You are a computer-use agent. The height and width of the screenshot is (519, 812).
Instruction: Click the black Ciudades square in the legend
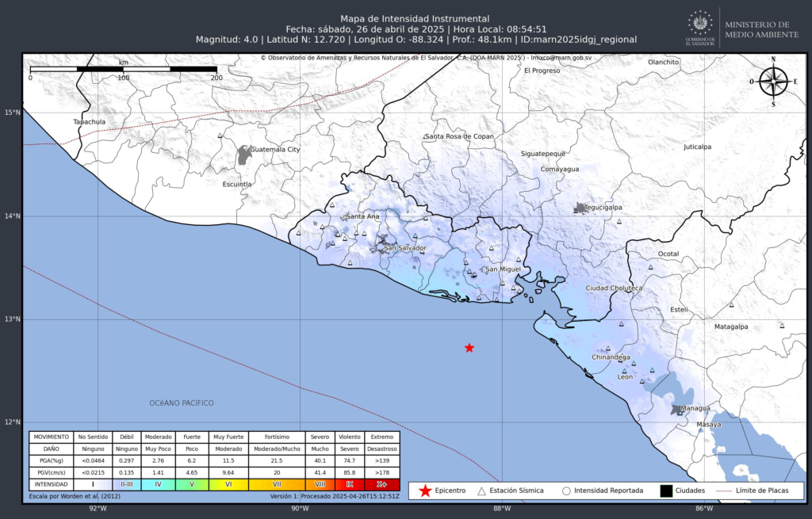(666, 490)
